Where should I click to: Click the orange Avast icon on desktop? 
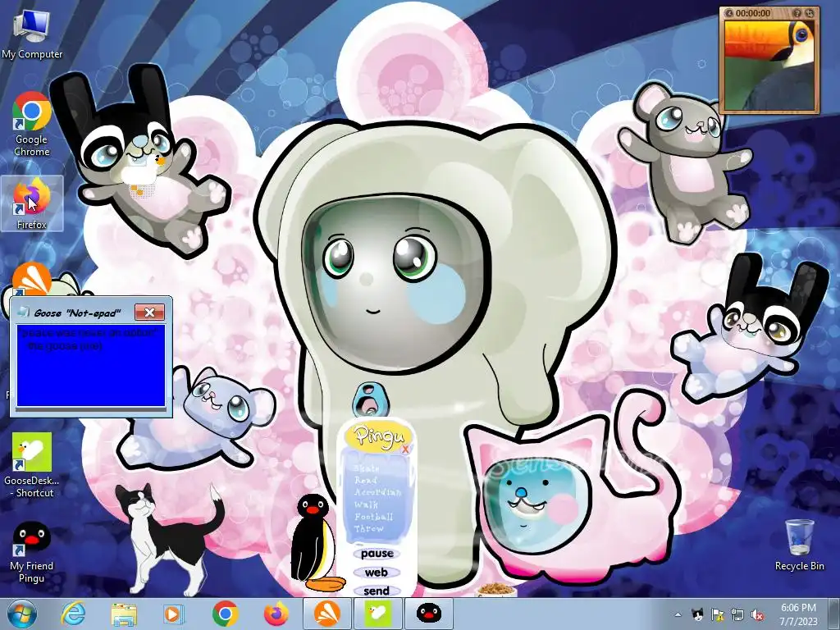coord(32,277)
